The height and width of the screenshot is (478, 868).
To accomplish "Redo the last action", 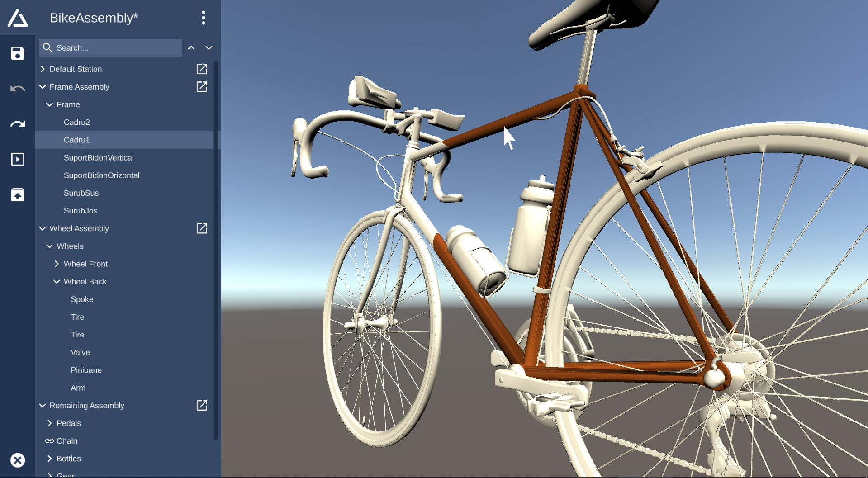I will pyautogui.click(x=18, y=124).
